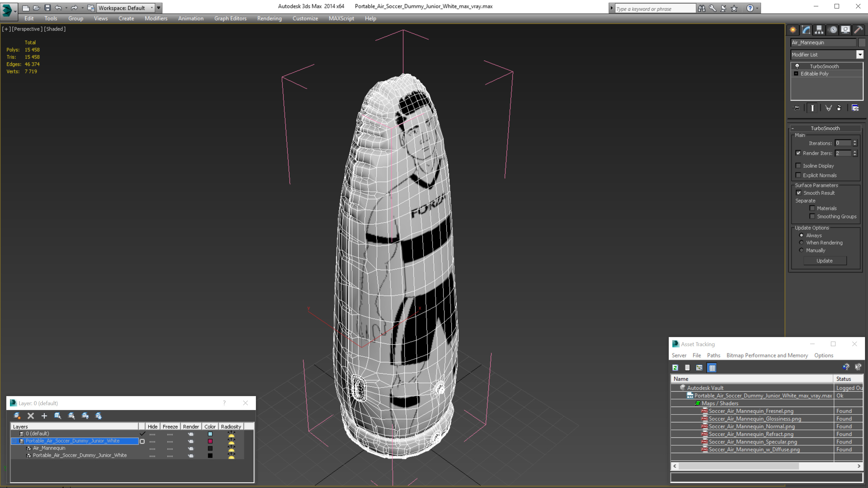Image resolution: width=868 pixels, height=488 pixels.
Task: Toggle Smooth Result checkbox
Action: (799, 193)
